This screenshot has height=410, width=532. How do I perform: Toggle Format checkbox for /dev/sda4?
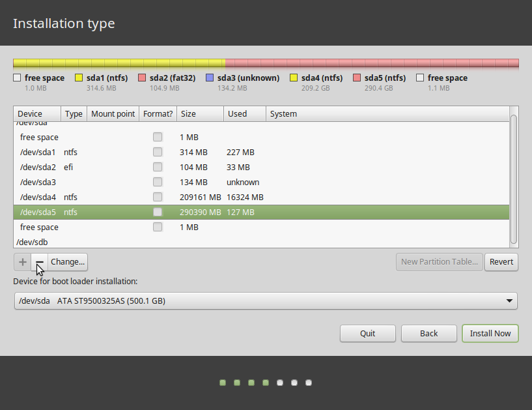(x=158, y=198)
